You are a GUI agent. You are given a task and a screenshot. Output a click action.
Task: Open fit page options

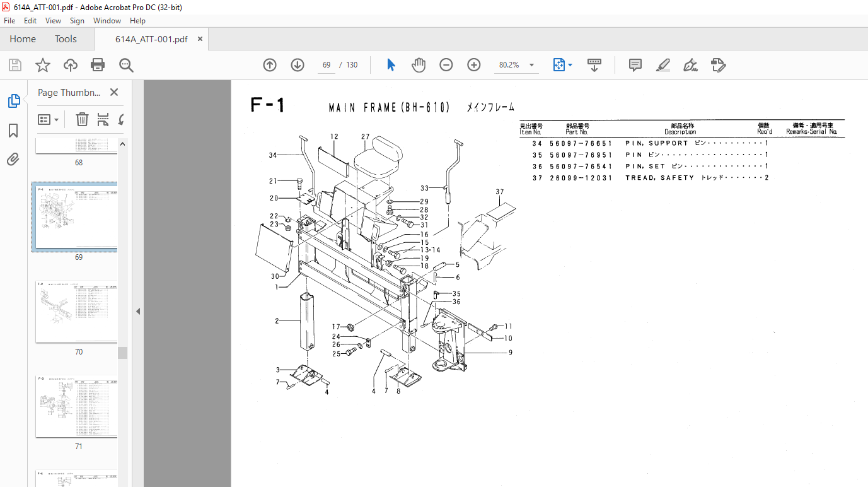tap(562, 65)
